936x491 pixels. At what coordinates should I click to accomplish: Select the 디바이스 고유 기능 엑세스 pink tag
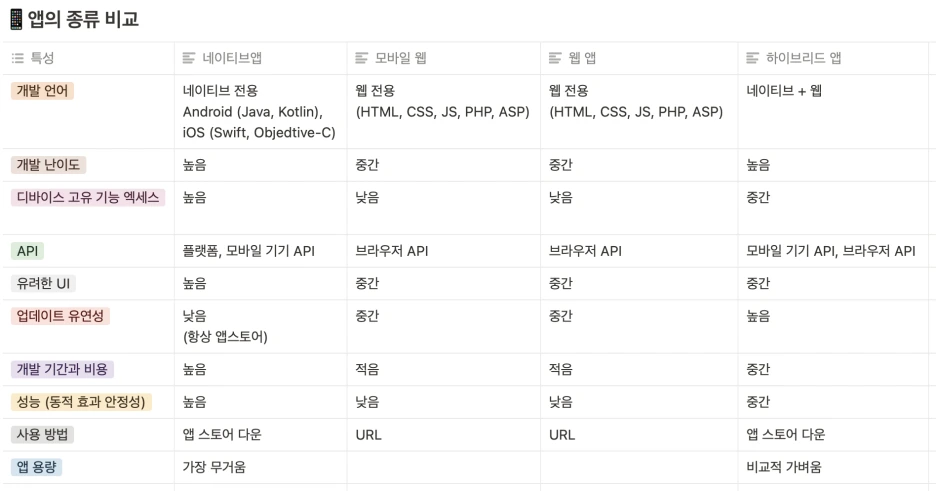[x=88, y=197]
